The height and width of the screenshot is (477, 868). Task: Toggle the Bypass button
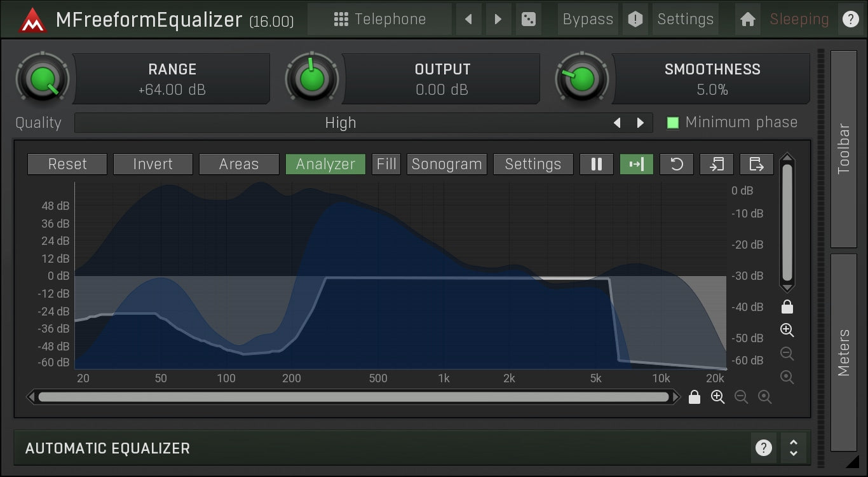(x=588, y=19)
